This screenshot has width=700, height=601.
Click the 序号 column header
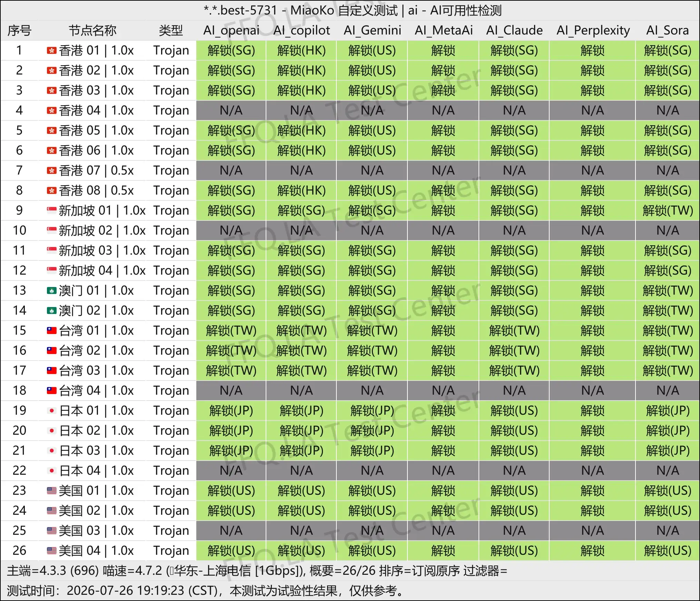(19, 31)
